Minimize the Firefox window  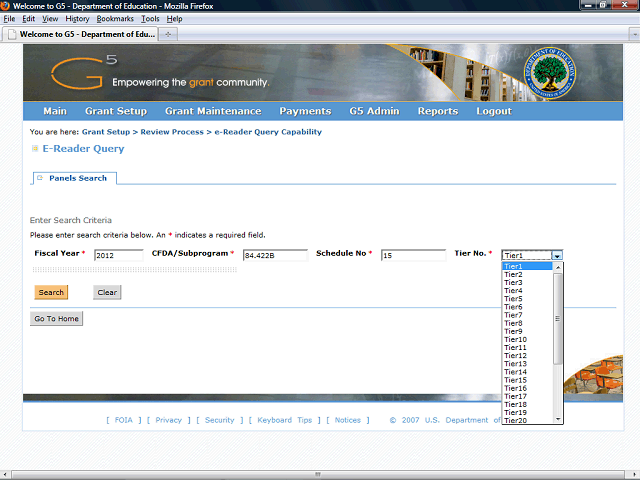point(589,5)
